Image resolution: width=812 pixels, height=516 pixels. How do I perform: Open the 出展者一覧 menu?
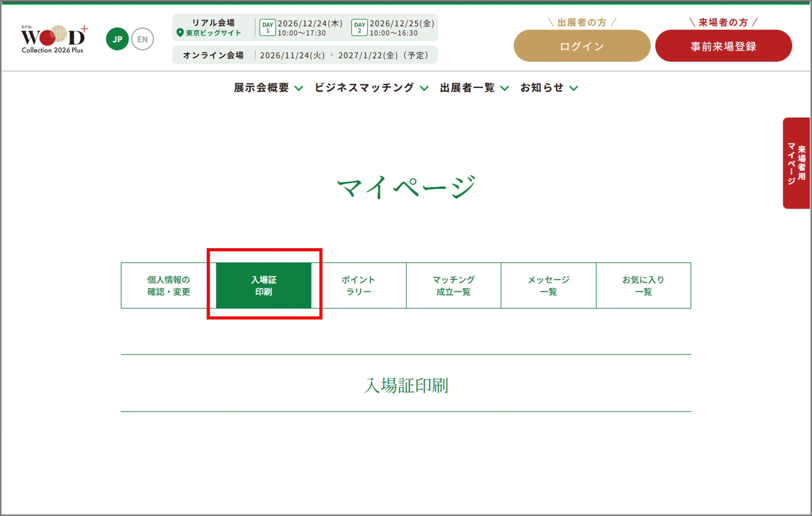(467, 88)
